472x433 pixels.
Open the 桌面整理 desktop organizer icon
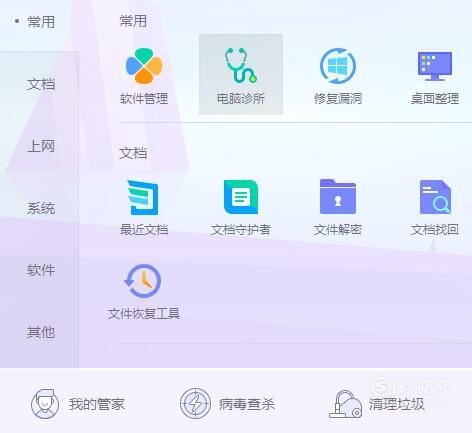435,66
